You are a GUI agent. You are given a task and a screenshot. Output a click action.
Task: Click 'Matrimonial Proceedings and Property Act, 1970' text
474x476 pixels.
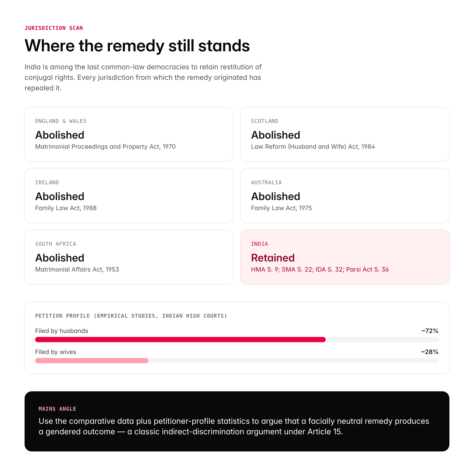pos(105,147)
